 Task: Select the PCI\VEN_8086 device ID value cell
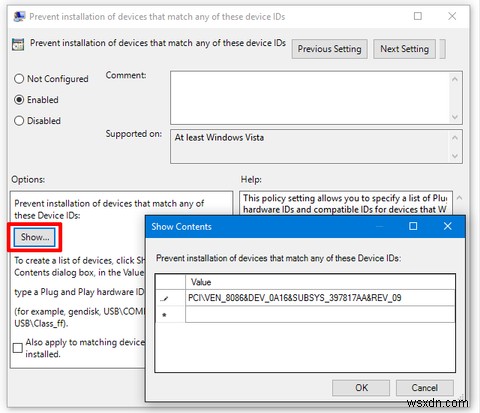pos(320,298)
